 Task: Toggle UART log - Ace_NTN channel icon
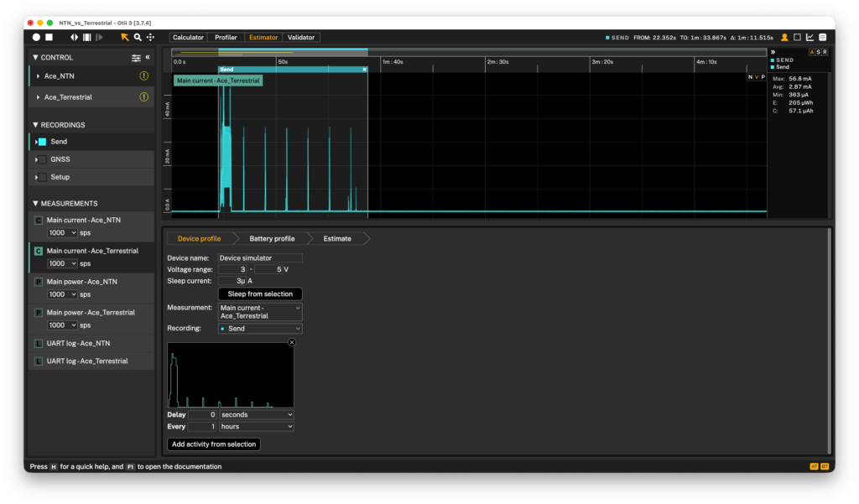coord(39,344)
